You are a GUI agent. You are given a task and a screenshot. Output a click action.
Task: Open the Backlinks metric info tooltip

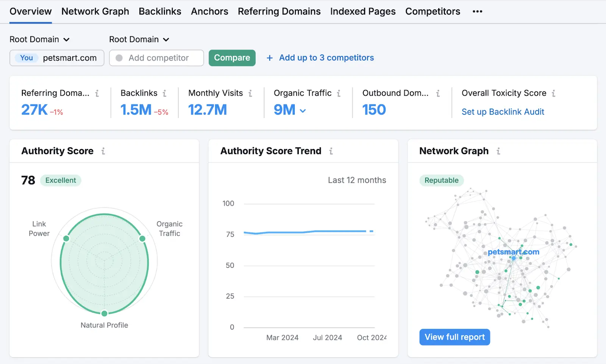[x=165, y=93]
